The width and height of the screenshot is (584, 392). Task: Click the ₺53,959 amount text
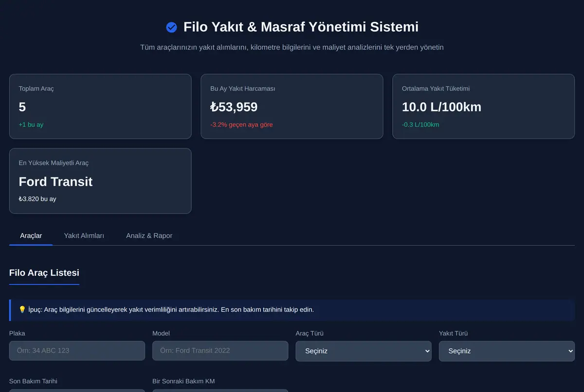pos(234,107)
